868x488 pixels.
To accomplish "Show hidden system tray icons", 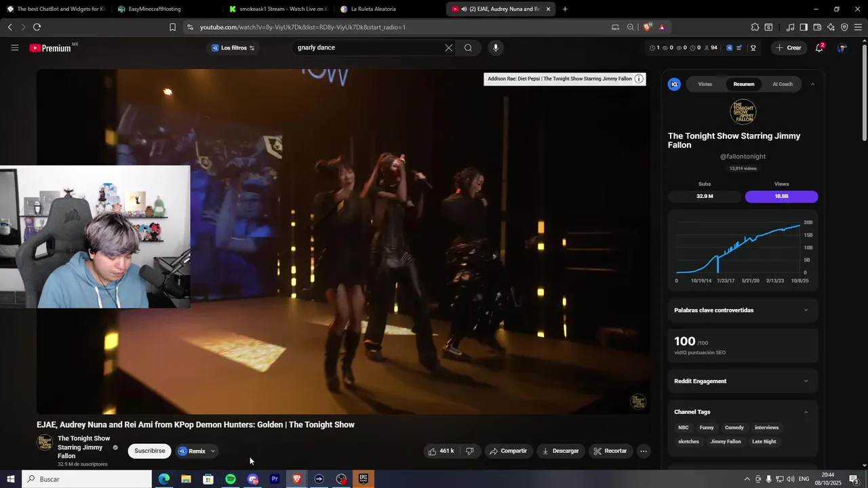I will [x=747, y=479].
